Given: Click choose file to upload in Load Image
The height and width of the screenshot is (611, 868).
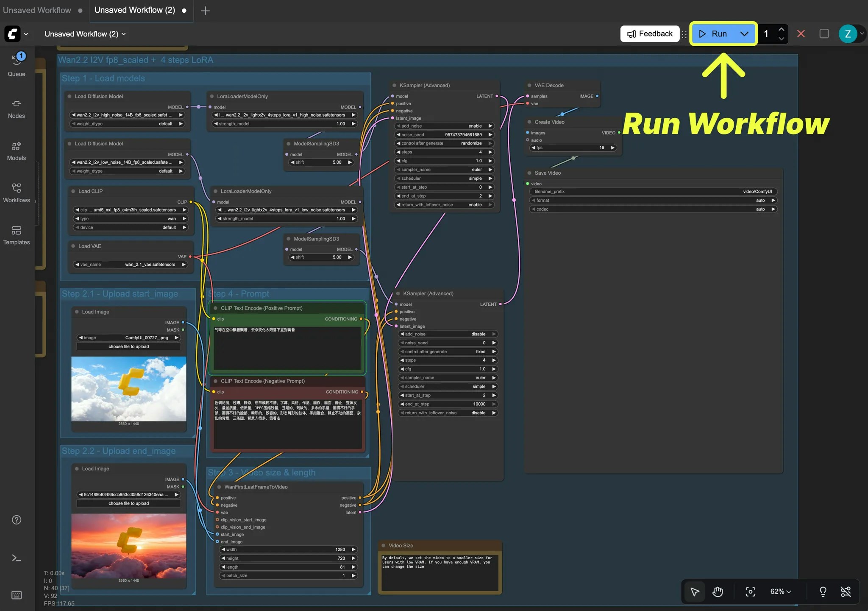Looking at the screenshot, I should click(128, 346).
